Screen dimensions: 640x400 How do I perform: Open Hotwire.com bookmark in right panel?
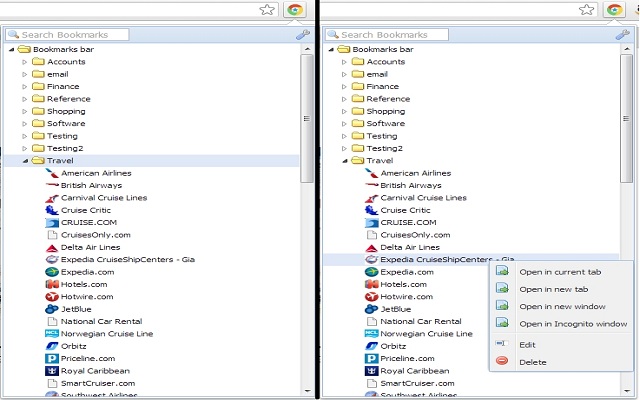click(406, 297)
